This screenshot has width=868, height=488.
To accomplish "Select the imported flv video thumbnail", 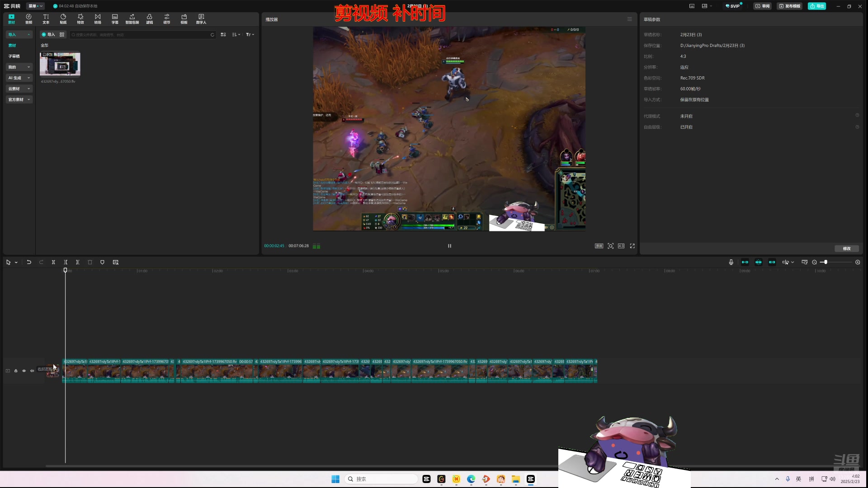I will coord(60,64).
